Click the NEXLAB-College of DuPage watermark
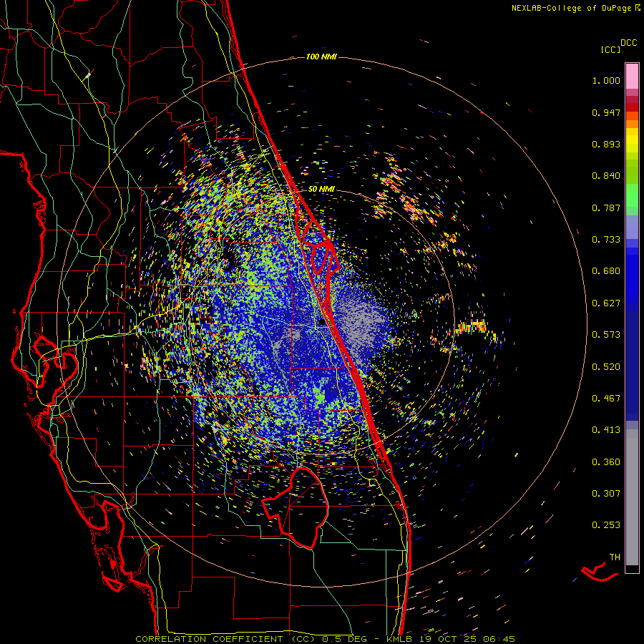 576,8
